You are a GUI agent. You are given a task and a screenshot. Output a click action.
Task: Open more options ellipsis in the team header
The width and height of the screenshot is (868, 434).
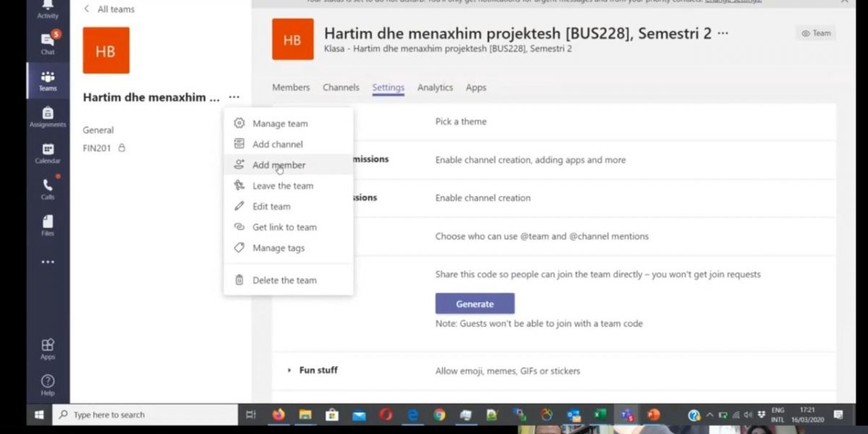pos(723,33)
